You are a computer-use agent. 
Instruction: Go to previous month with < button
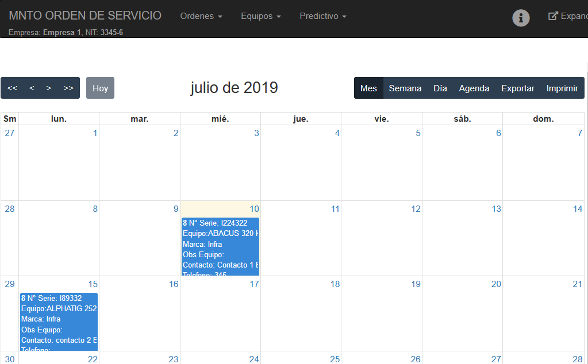tap(32, 88)
